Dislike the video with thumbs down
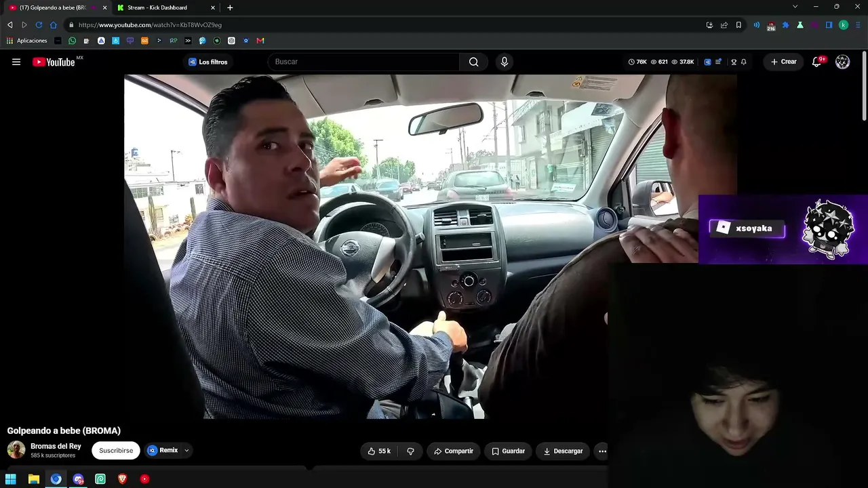The image size is (868, 488). (x=410, y=451)
